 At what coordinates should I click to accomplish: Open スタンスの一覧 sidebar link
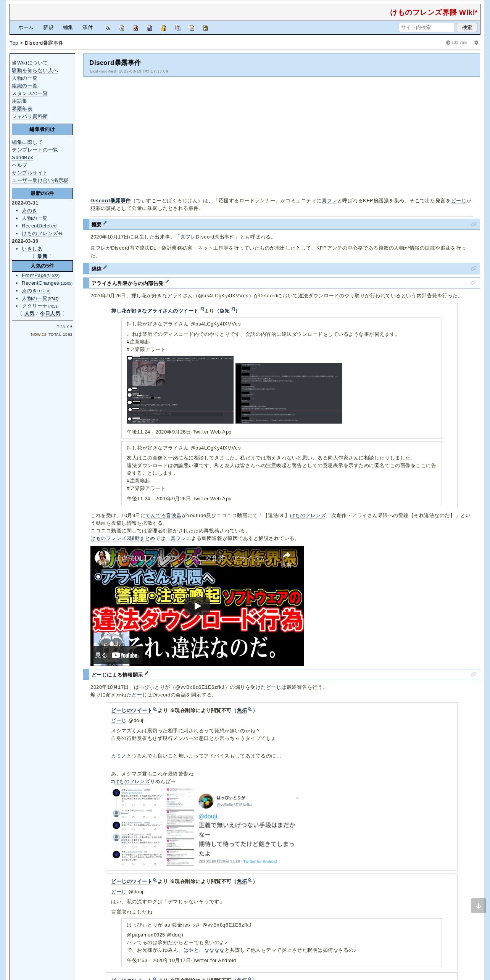(x=30, y=93)
